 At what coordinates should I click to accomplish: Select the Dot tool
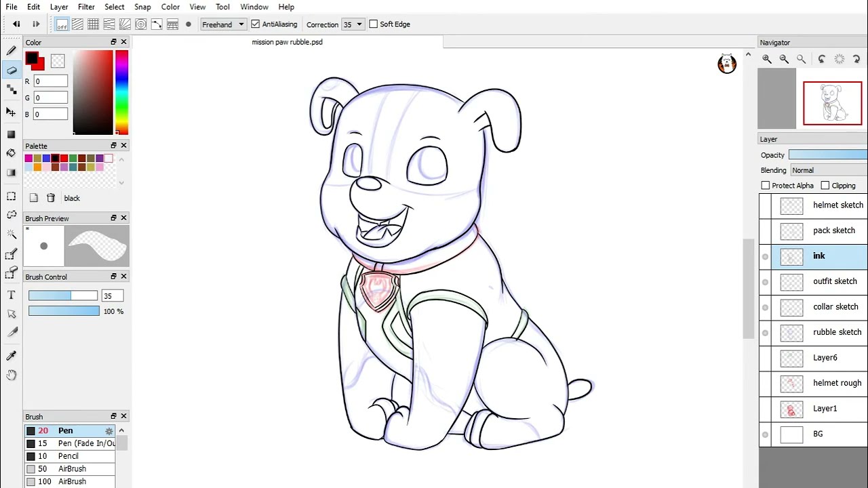[11, 90]
